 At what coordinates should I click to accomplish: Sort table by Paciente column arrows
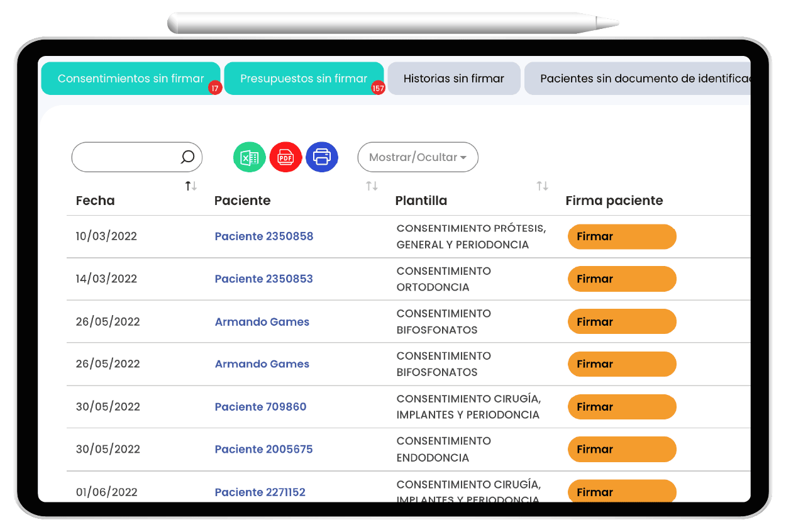coord(372,186)
